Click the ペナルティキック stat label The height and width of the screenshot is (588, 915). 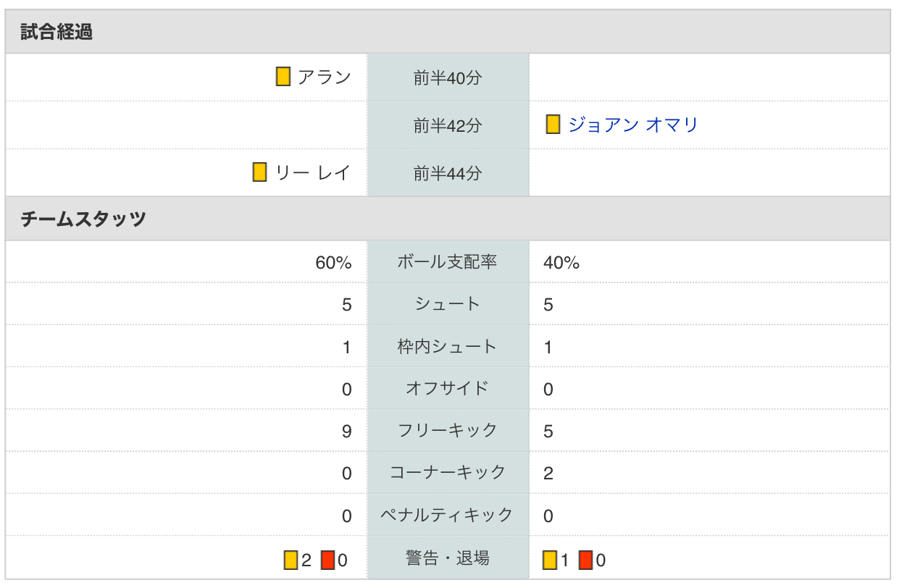point(448,515)
